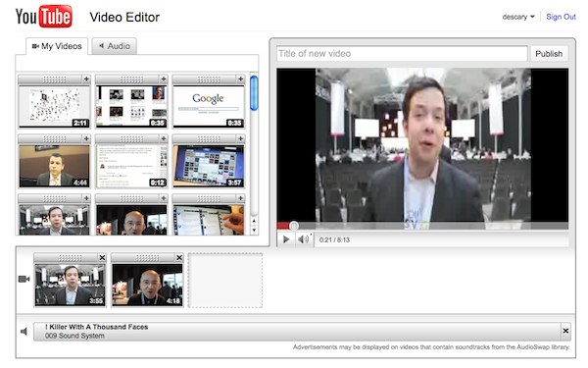Remove the Killer With A Thousand Faces track

pyautogui.click(x=565, y=332)
